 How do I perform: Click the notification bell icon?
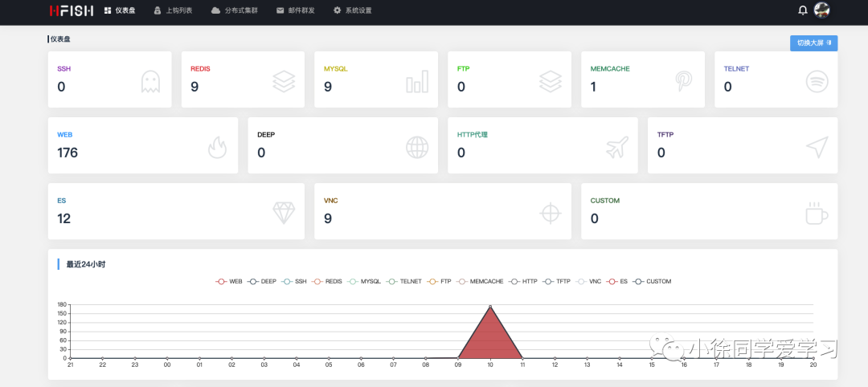pyautogui.click(x=803, y=10)
